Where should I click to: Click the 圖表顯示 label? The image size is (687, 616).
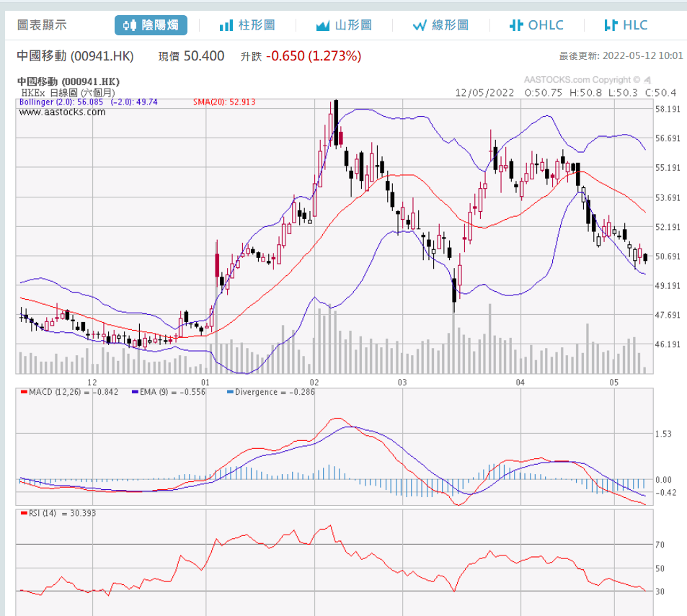pyautogui.click(x=42, y=25)
